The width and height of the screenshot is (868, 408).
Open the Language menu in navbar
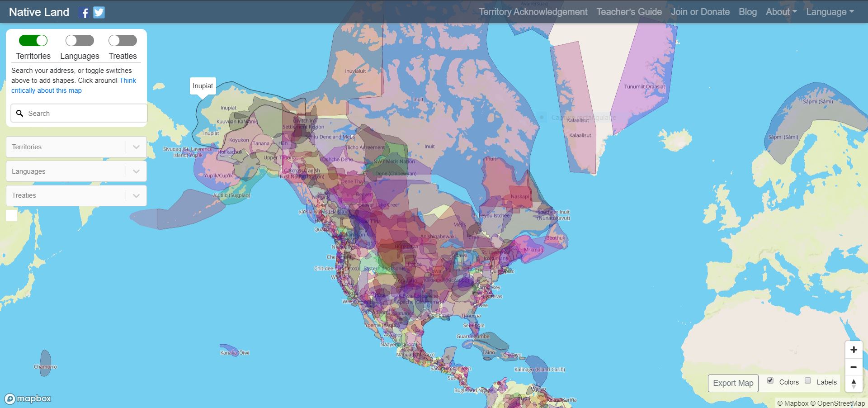pyautogui.click(x=830, y=12)
